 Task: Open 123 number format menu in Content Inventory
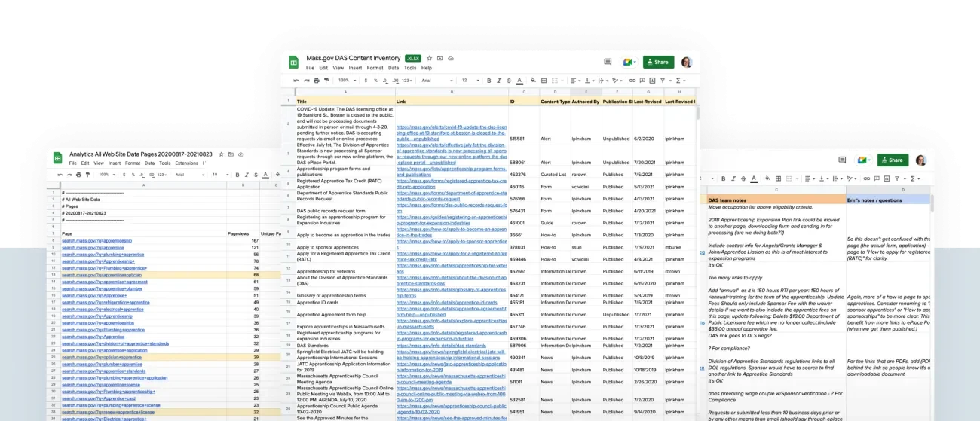(407, 81)
